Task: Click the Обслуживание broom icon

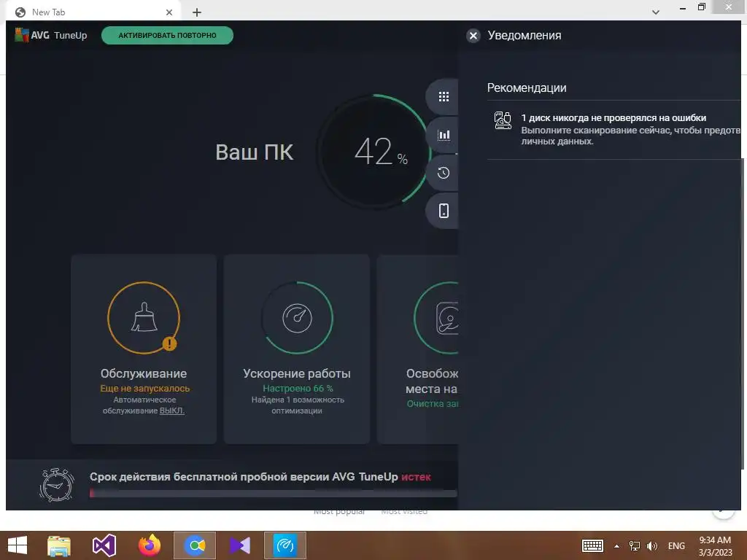Action: [x=144, y=318]
